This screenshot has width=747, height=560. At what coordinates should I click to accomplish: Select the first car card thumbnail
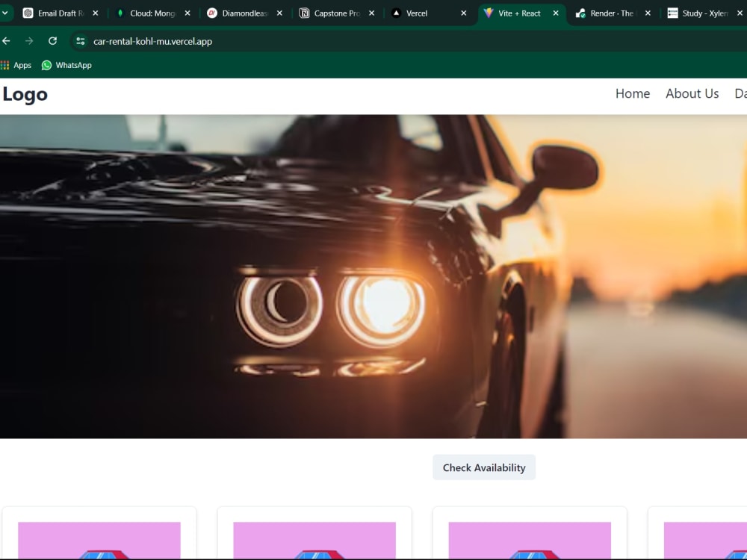[x=99, y=541]
